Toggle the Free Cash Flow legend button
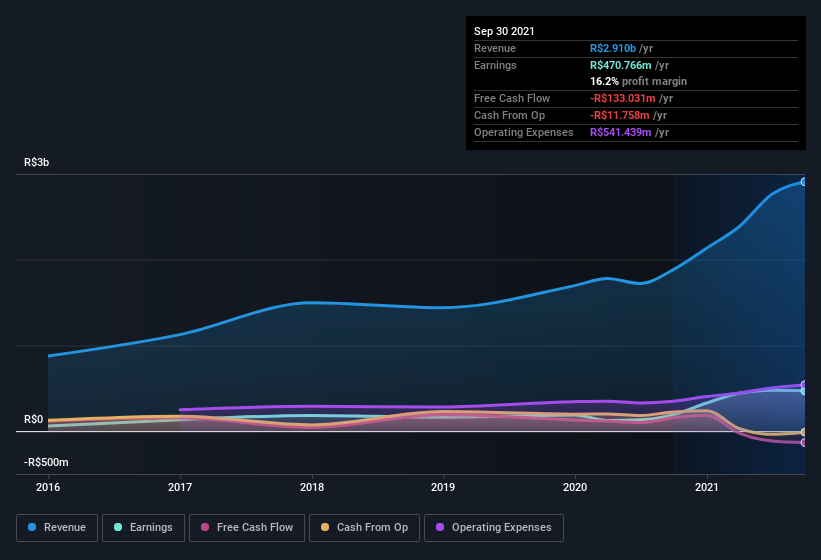The image size is (821, 560). click(x=247, y=528)
